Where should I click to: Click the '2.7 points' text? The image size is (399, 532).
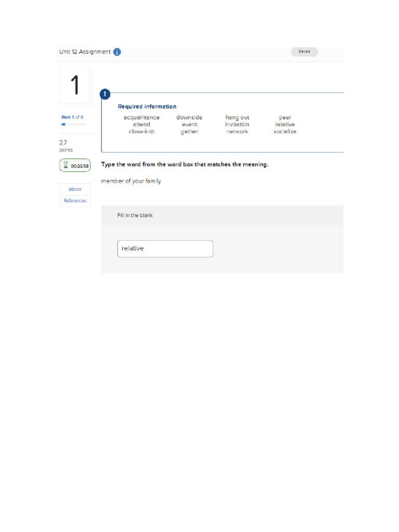click(66, 146)
